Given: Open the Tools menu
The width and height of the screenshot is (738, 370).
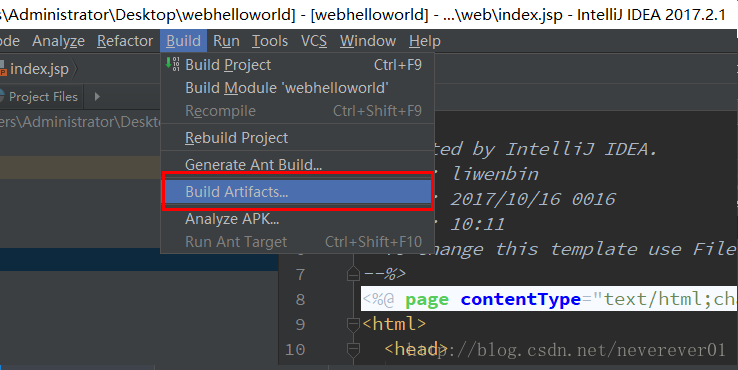Looking at the screenshot, I should click(x=270, y=41).
